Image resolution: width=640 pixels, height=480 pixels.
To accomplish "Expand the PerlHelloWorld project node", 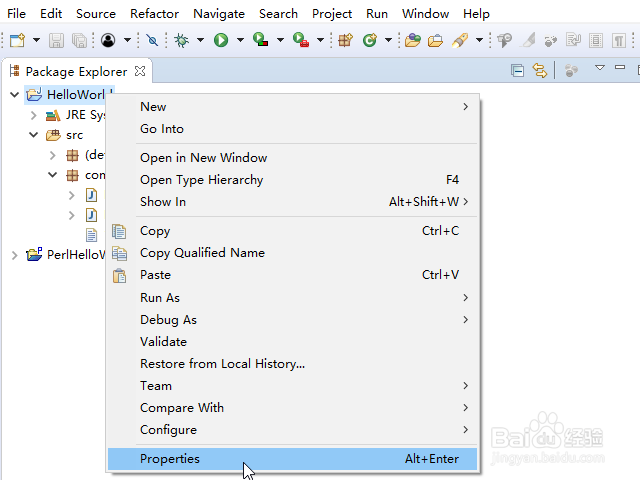I will click(x=14, y=256).
